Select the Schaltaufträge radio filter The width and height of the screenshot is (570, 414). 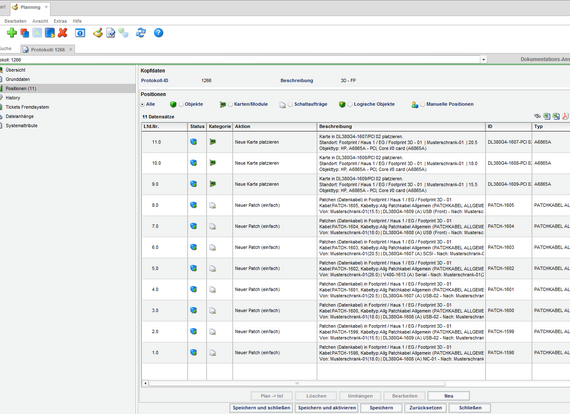(290, 104)
